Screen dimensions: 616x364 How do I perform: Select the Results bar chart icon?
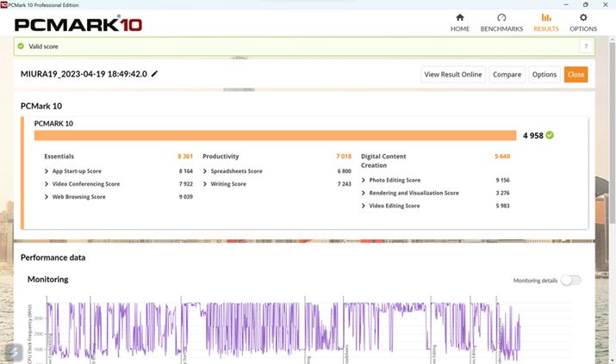(545, 18)
